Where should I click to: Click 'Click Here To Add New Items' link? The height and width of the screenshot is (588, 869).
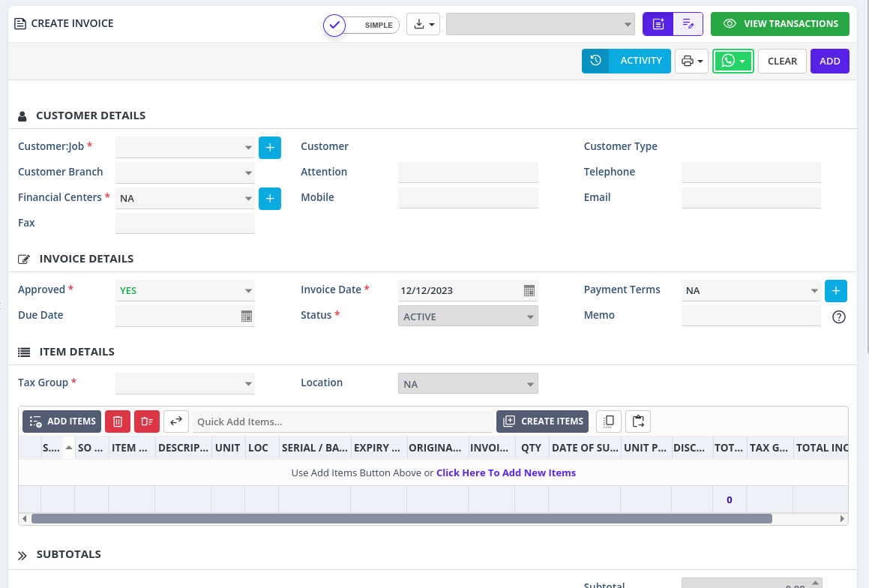(x=505, y=473)
